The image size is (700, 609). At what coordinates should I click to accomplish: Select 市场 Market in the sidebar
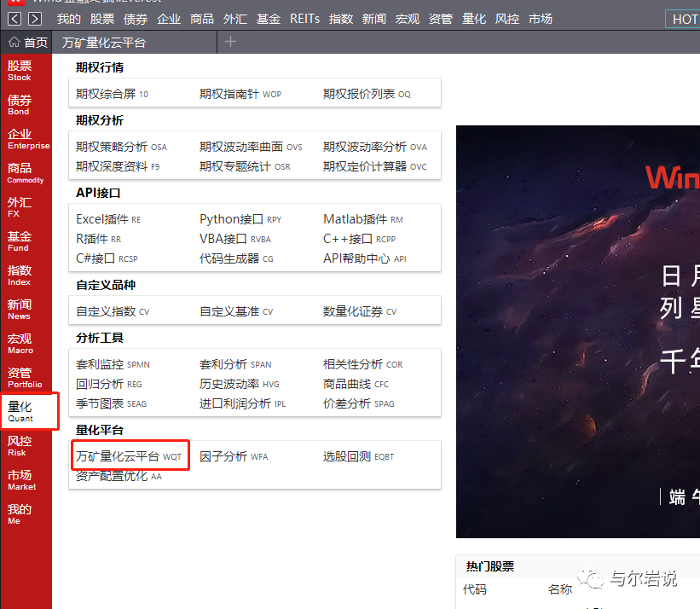(21, 480)
